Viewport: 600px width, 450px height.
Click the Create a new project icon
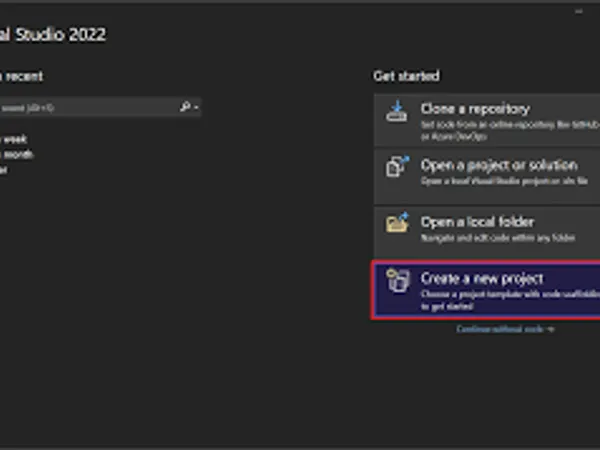click(397, 280)
